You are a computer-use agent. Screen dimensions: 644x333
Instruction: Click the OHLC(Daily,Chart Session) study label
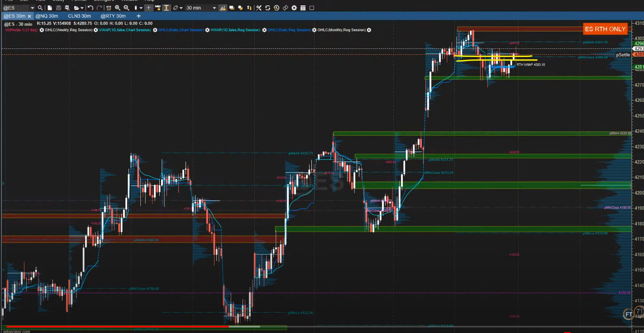(181, 30)
